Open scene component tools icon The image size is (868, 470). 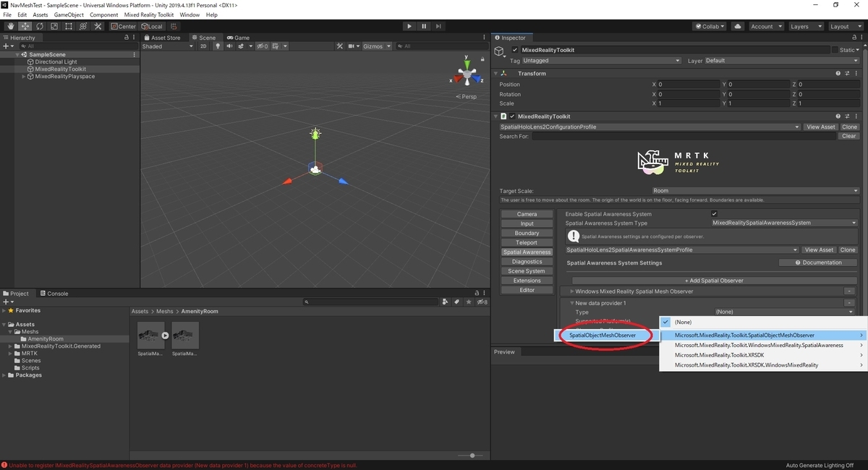(x=340, y=46)
